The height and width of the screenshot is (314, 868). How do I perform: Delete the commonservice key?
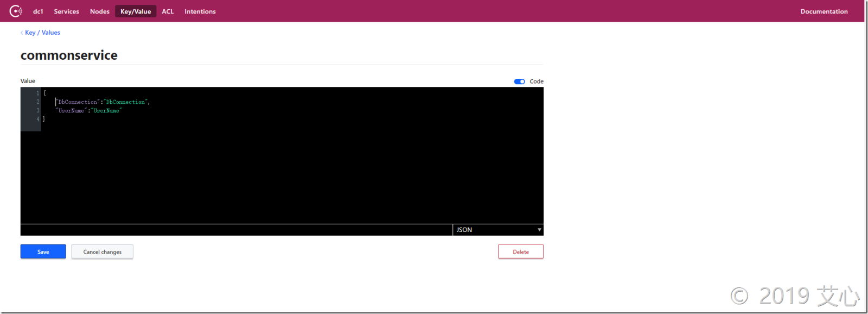tap(520, 252)
